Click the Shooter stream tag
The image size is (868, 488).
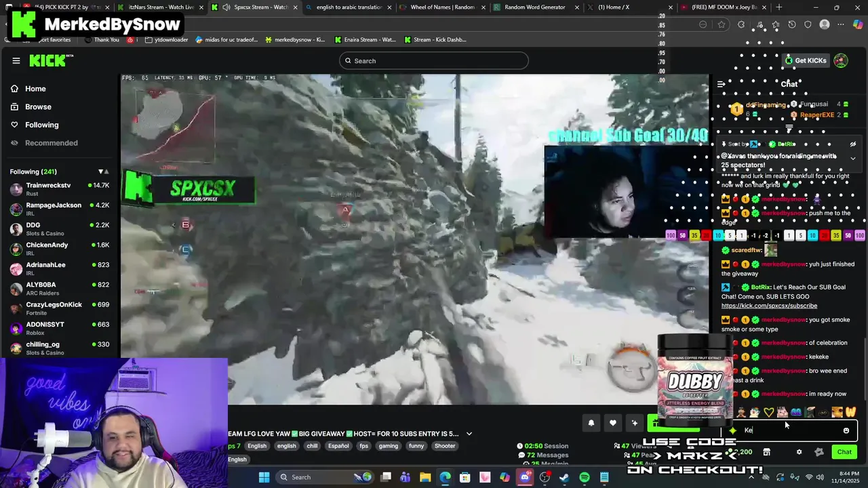tap(445, 446)
